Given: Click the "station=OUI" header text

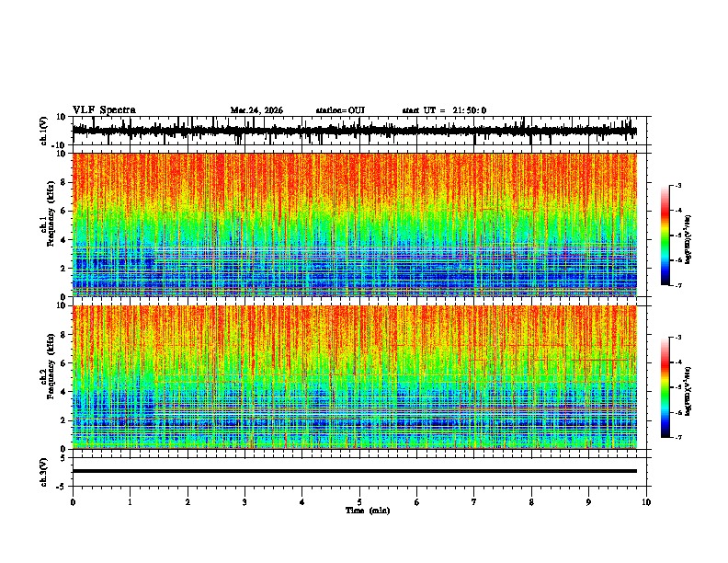Looking at the screenshot, I should [340, 110].
